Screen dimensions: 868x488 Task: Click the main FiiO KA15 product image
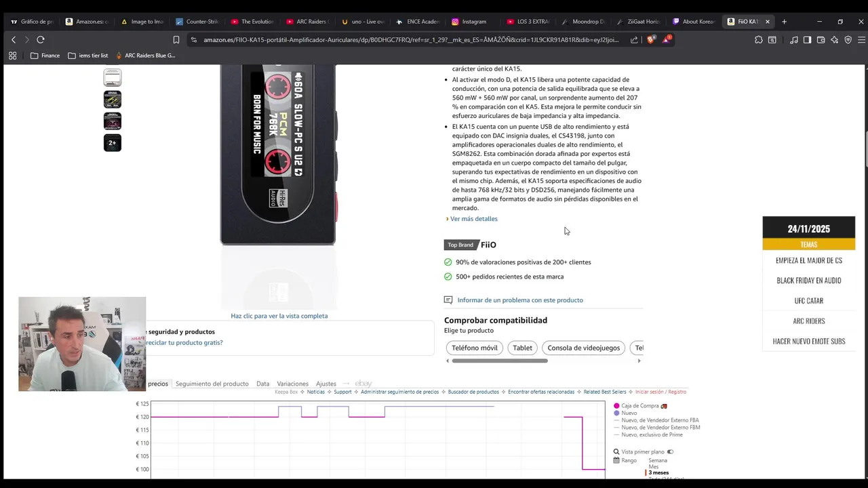point(278,155)
